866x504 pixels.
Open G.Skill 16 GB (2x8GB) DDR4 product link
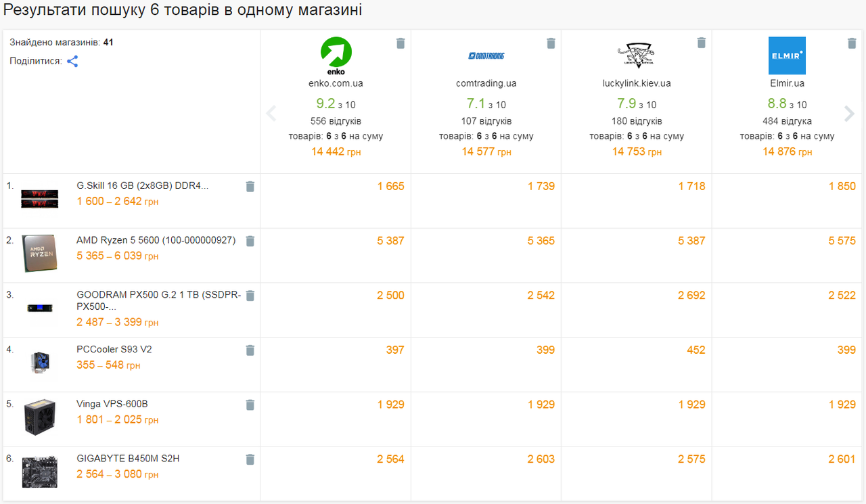tap(143, 186)
